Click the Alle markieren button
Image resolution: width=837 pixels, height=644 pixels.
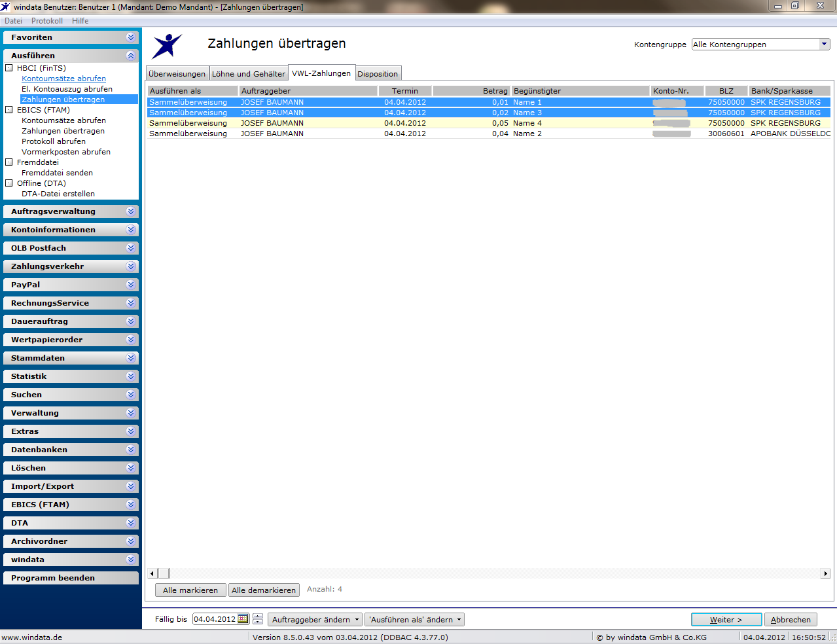(190, 590)
